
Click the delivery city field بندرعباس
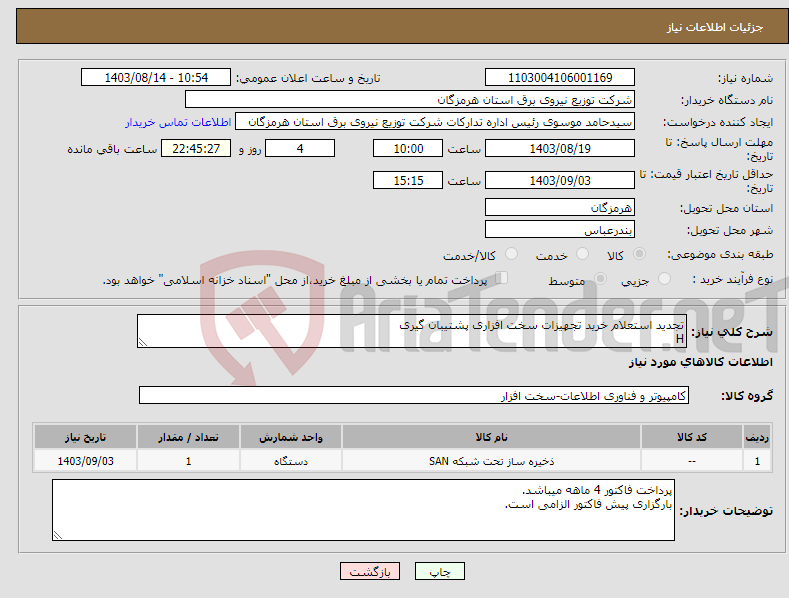[560, 230]
